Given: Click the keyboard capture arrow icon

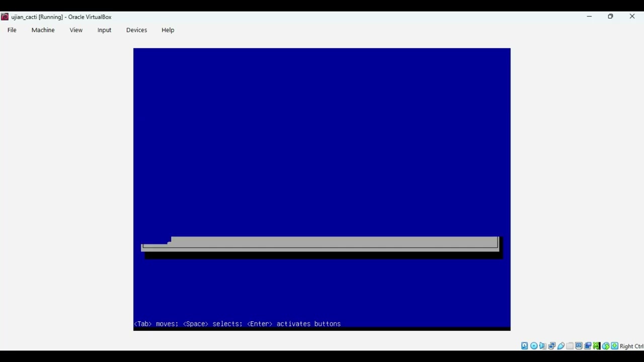Looking at the screenshot, I should coord(614,346).
